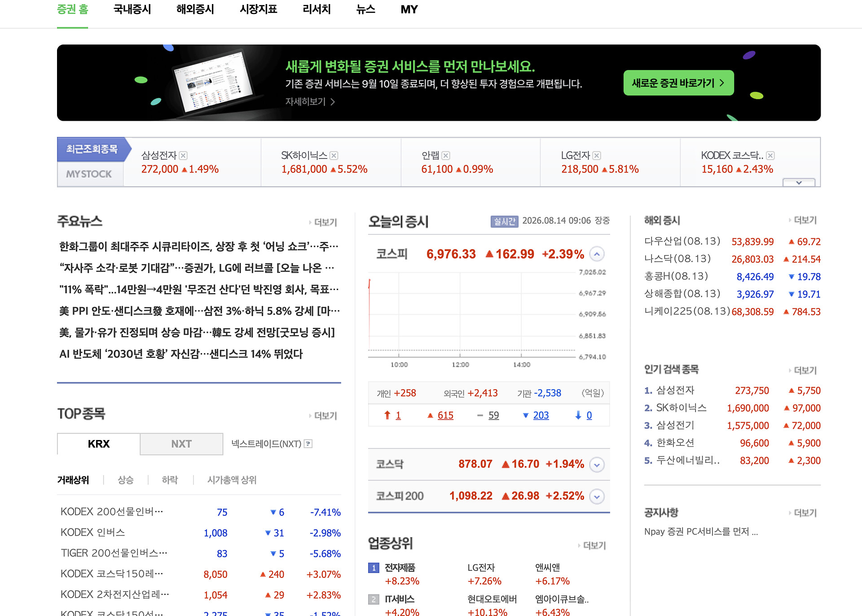Open TIGER 200선물인버스 in TOP종목 list
This screenshot has width=862, height=616.
(x=114, y=554)
